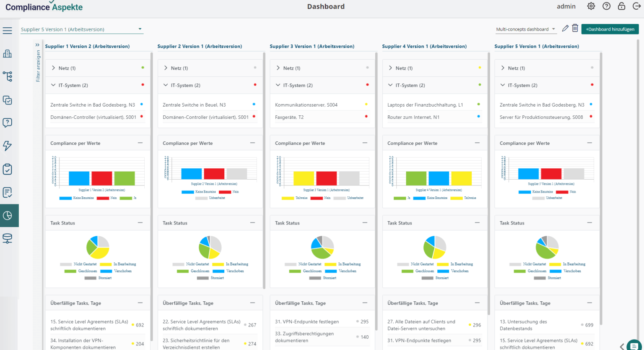
Task: Open the settings gear icon
Action: tap(591, 6)
